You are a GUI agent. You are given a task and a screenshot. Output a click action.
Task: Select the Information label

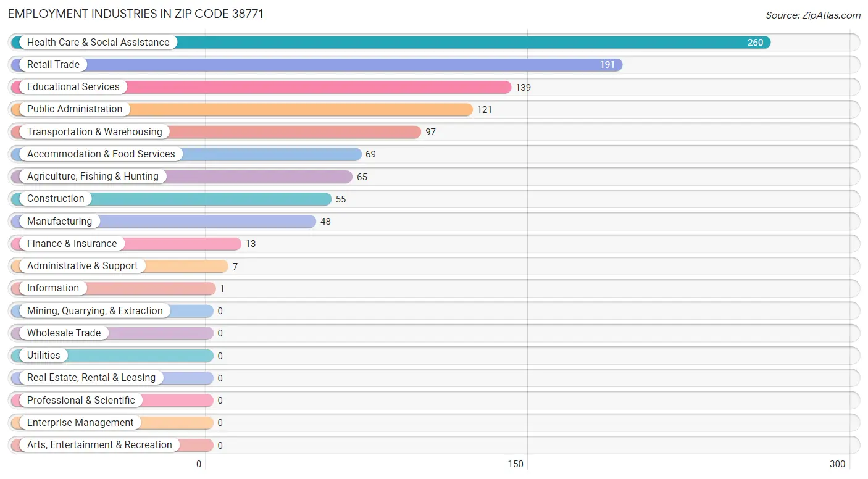[x=53, y=288]
